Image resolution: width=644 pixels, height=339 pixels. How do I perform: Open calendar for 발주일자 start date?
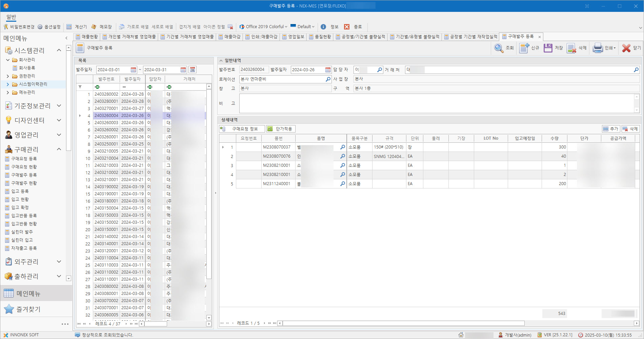point(134,70)
